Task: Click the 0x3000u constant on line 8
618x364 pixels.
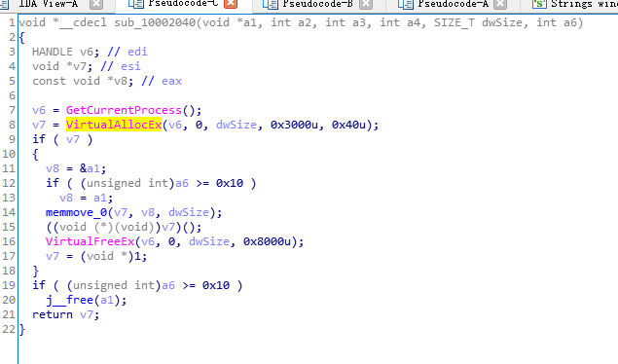Action: point(294,125)
